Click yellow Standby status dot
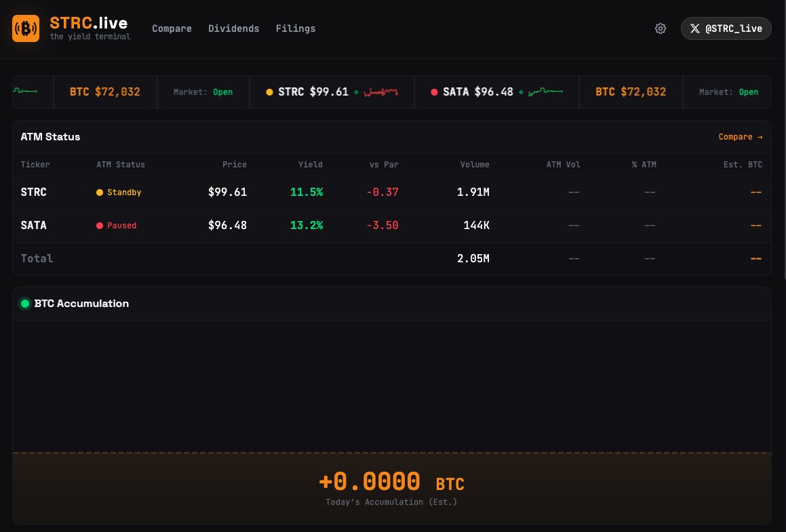The height and width of the screenshot is (532, 786). point(99,192)
